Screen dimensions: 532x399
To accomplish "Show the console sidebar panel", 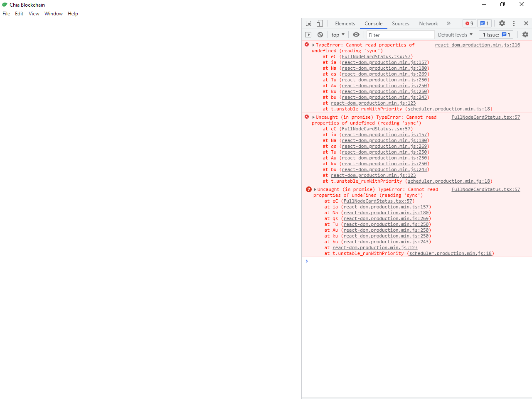I will 308,34.
